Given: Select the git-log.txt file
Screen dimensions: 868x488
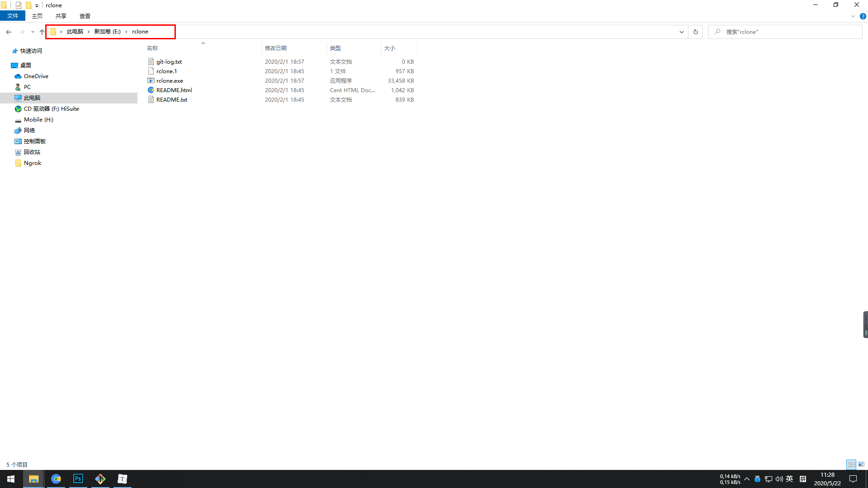Looking at the screenshot, I should coord(169,62).
